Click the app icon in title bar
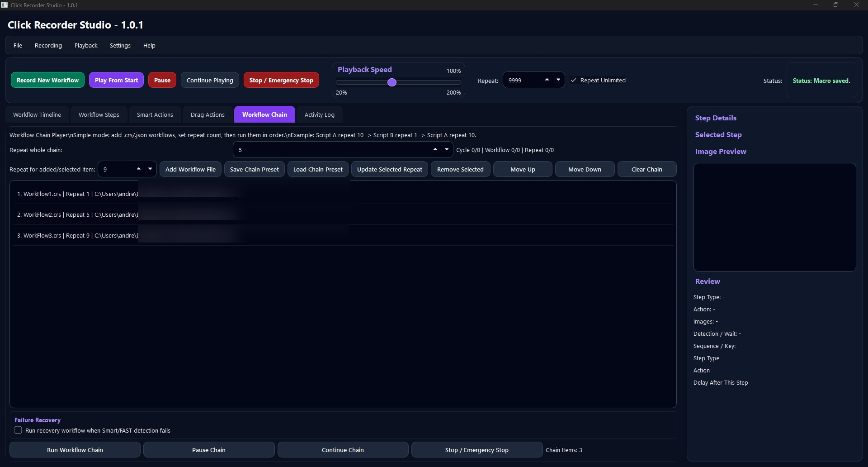The width and height of the screenshot is (868, 467). 5,5
